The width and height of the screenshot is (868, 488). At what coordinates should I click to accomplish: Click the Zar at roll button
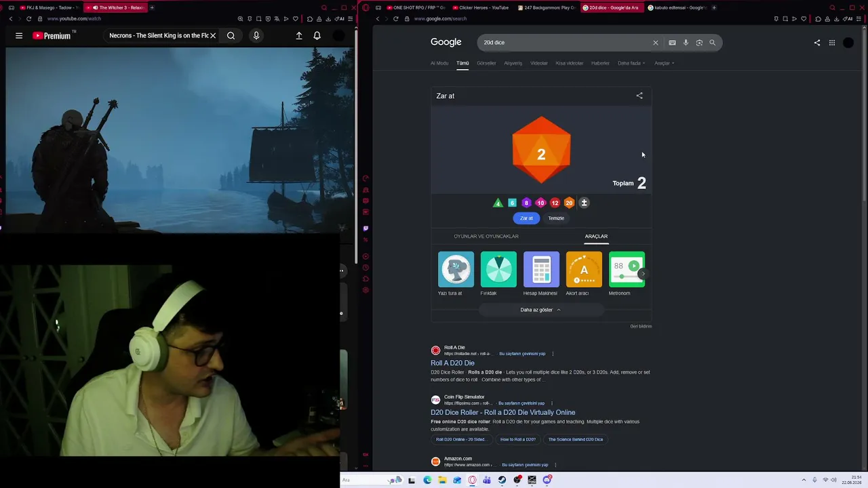[526, 218]
